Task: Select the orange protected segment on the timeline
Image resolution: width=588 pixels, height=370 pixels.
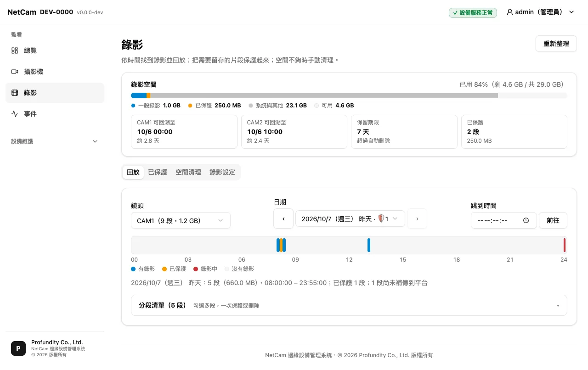Action: tap(281, 245)
